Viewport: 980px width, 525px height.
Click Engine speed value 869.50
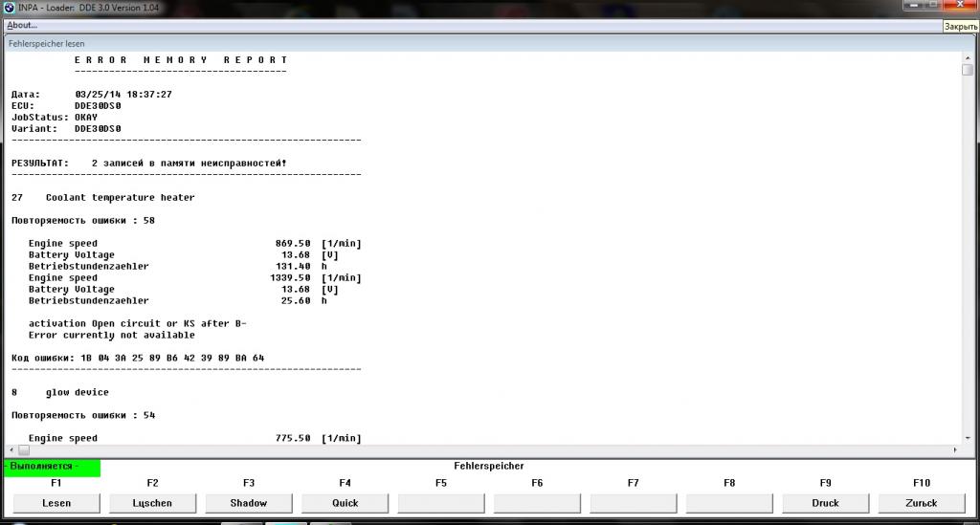coord(293,244)
